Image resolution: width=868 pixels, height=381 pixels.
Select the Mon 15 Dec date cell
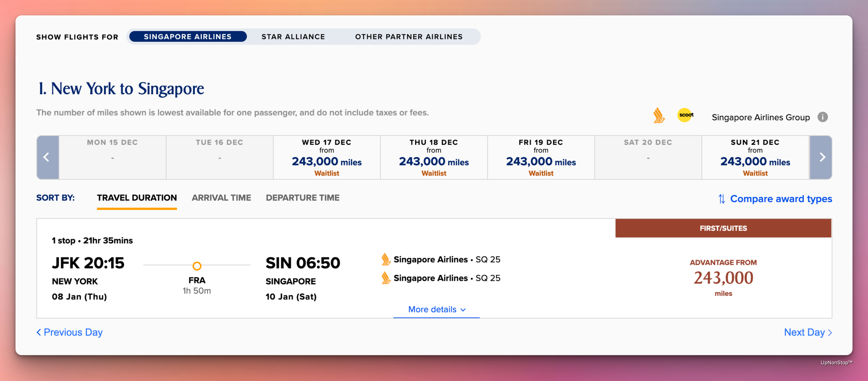[x=112, y=157]
